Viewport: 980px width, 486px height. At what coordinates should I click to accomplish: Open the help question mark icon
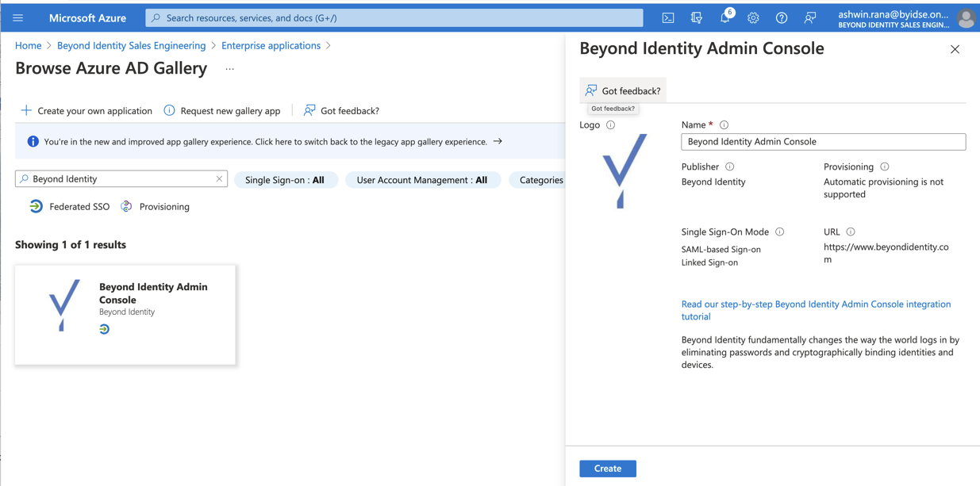[782, 17]
